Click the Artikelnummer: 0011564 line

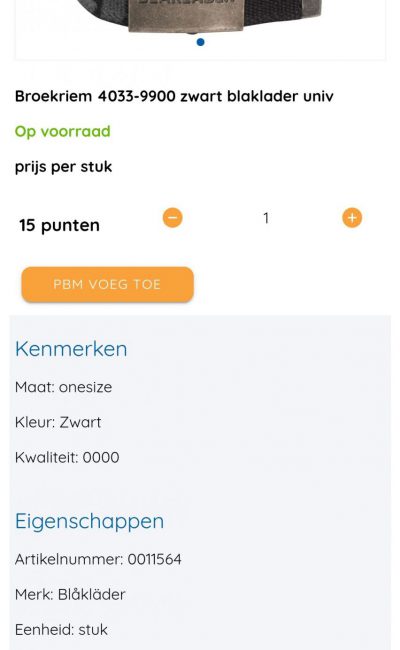[98, 559]
